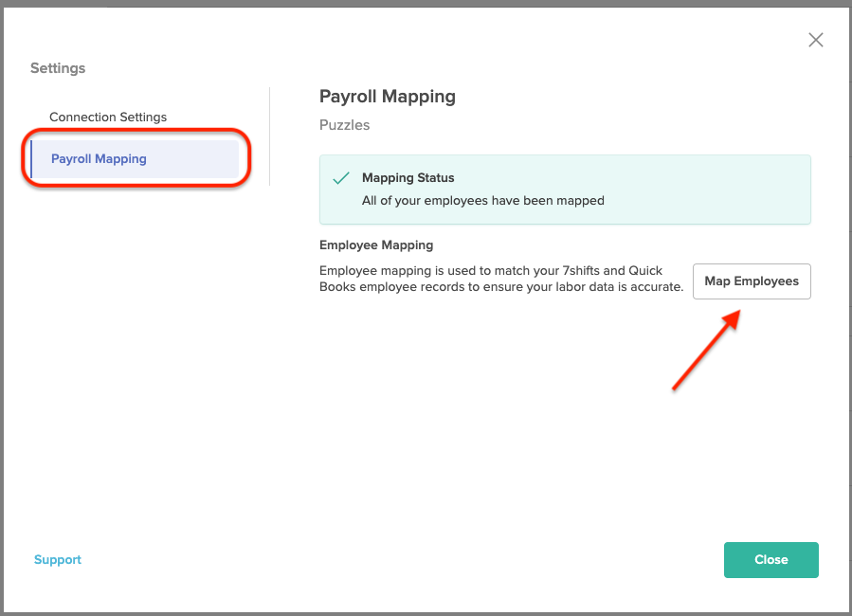The height and width of the screenshot is (616, 852).
Task: Close the Settings dialog with the X icon
Action: pos(815,40)
